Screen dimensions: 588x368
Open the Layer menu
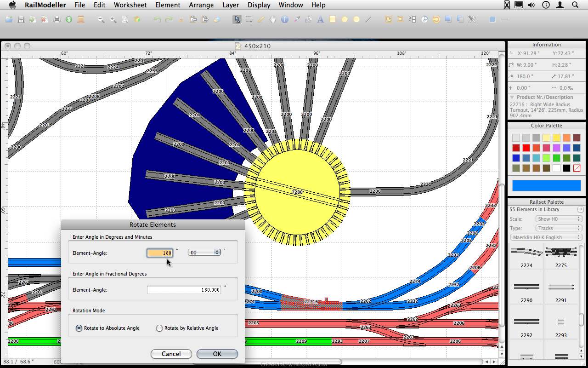231,5
